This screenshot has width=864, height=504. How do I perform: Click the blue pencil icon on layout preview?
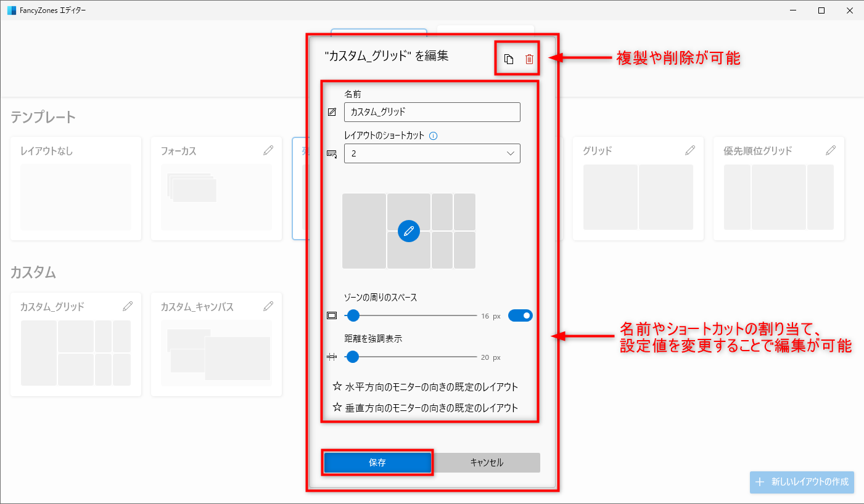click(408, 231)
